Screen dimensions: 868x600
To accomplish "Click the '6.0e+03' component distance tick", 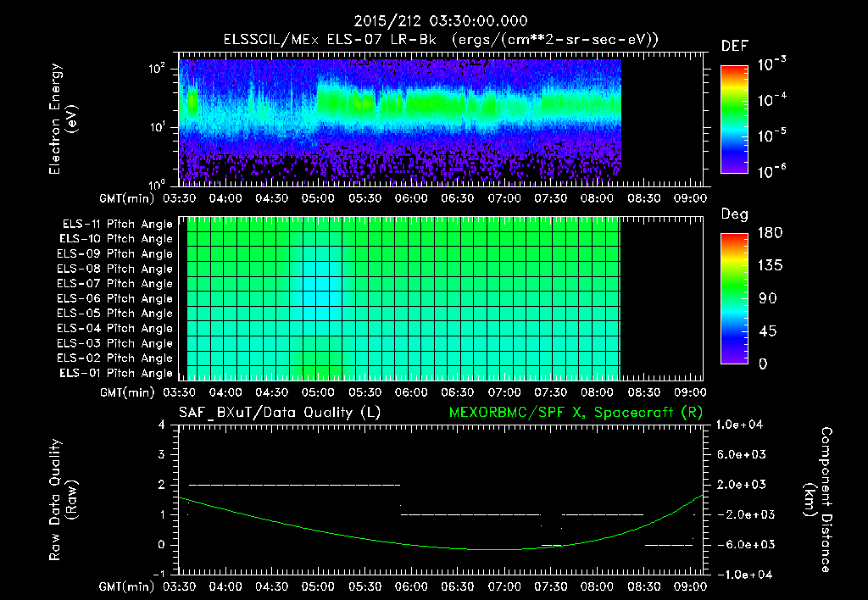I will [742, 454].
